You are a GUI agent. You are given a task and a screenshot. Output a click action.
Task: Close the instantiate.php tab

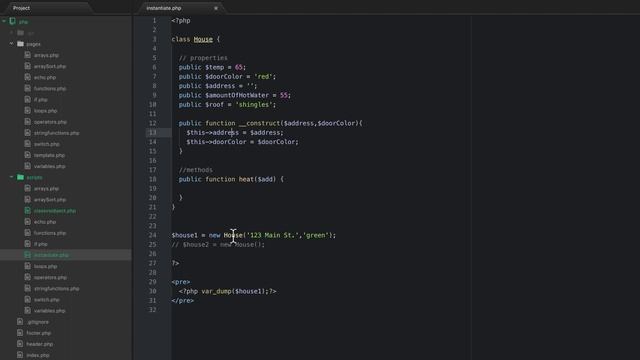[216, 8]
